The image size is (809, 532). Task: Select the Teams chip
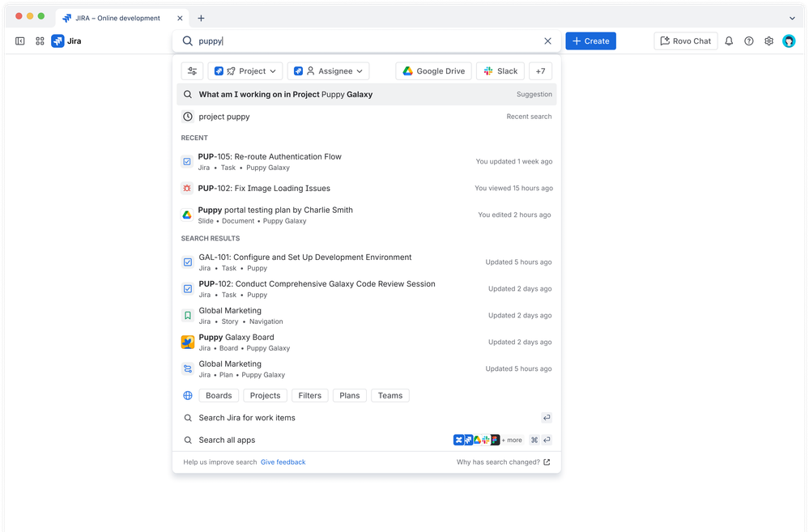pos(390,396)
